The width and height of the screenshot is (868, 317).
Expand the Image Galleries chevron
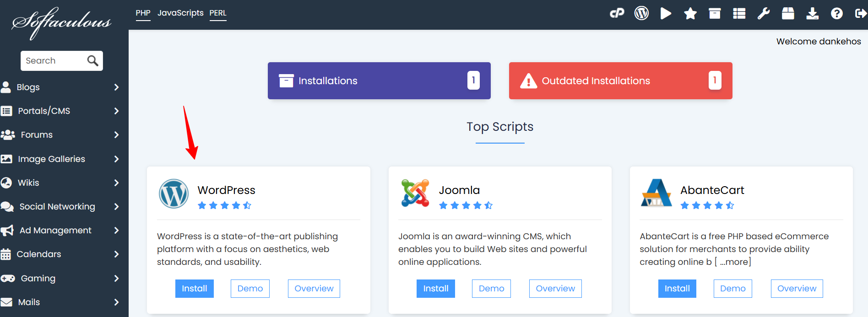point(116,159)
